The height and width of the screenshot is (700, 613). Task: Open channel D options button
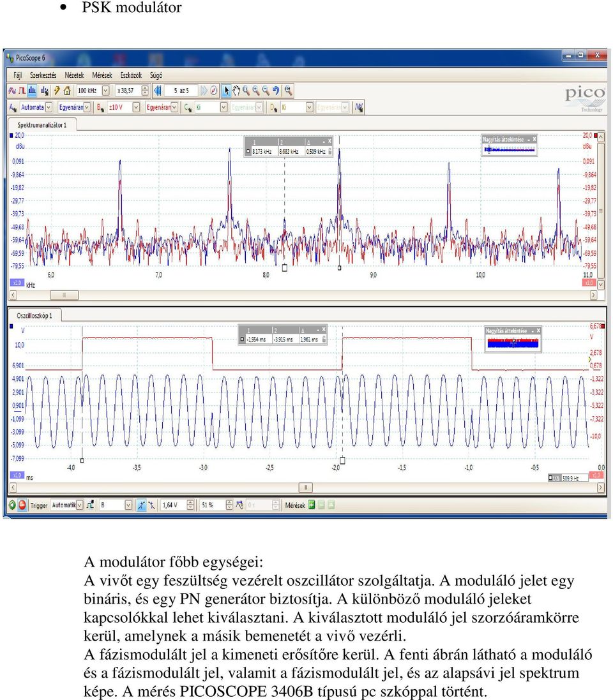pyautogui.click(x=274, y=107)
